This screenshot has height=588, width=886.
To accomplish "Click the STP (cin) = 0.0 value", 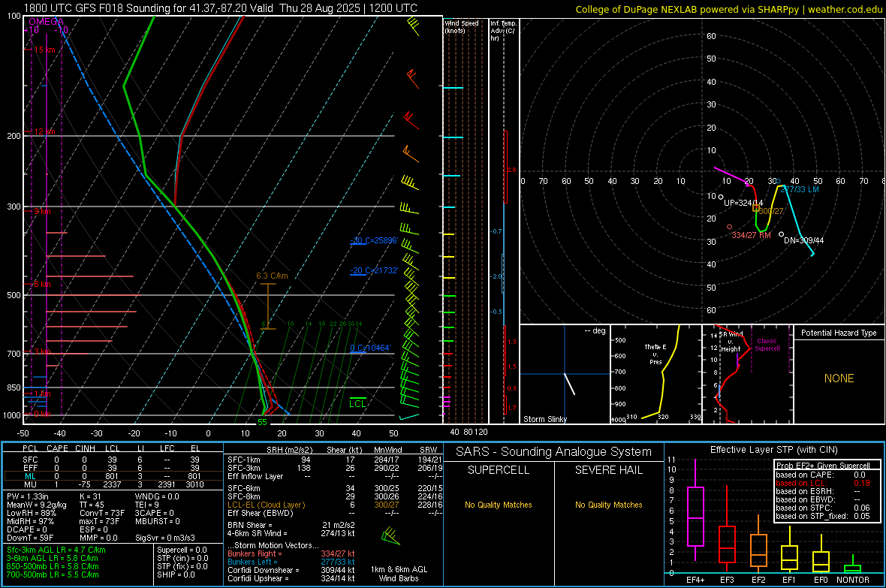I will click(182, 558).
